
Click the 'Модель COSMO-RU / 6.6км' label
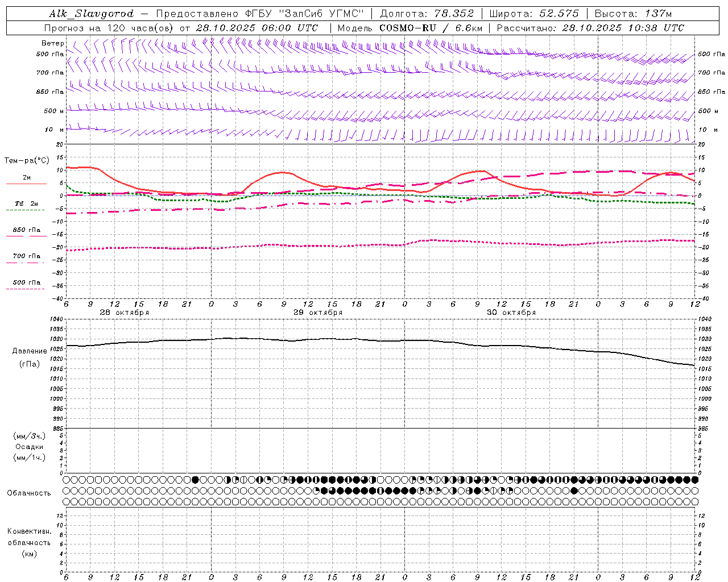[410, 28]
